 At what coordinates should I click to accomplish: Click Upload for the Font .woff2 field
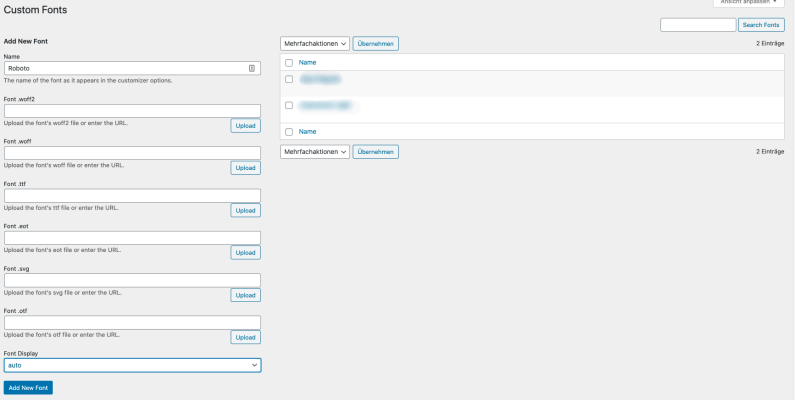click(246, 126)
